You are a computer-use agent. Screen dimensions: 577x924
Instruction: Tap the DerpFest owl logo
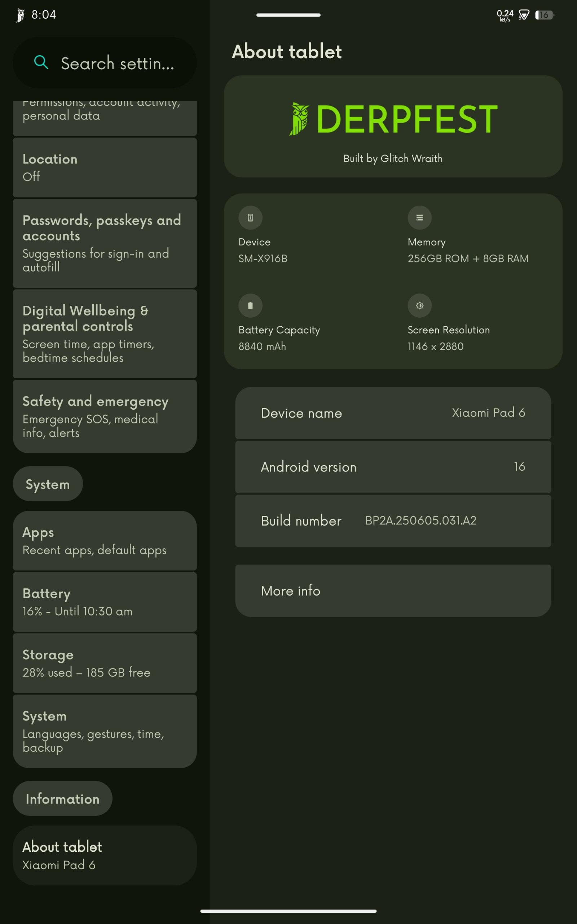(x=299, y=119)
